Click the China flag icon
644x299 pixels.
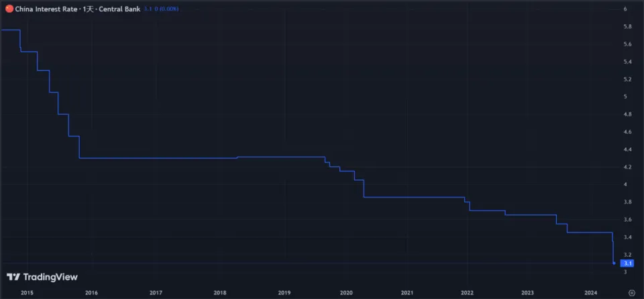coord(9,9)
